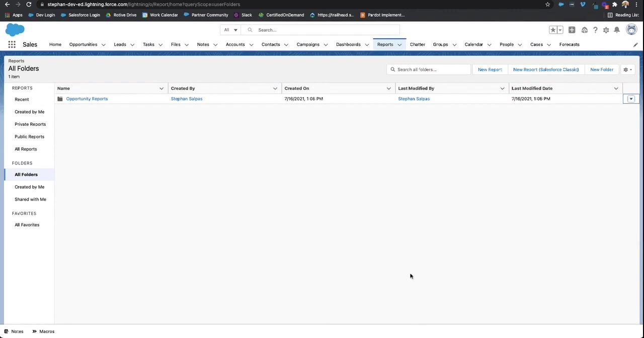This screenshot has width=644, height=338.
Task: Open row actions for Opportunity Reports
Action: [x=631, y=99]
